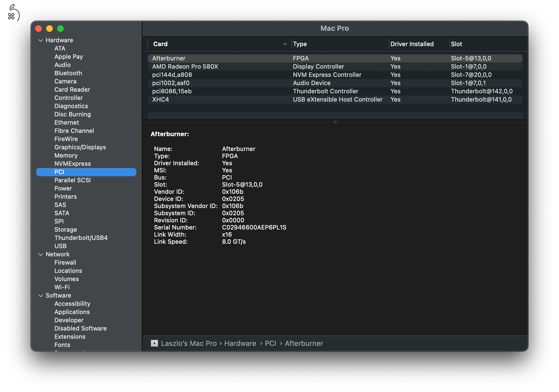Sort by the Slot column header

pyautogui.click(x=456, y=44)
